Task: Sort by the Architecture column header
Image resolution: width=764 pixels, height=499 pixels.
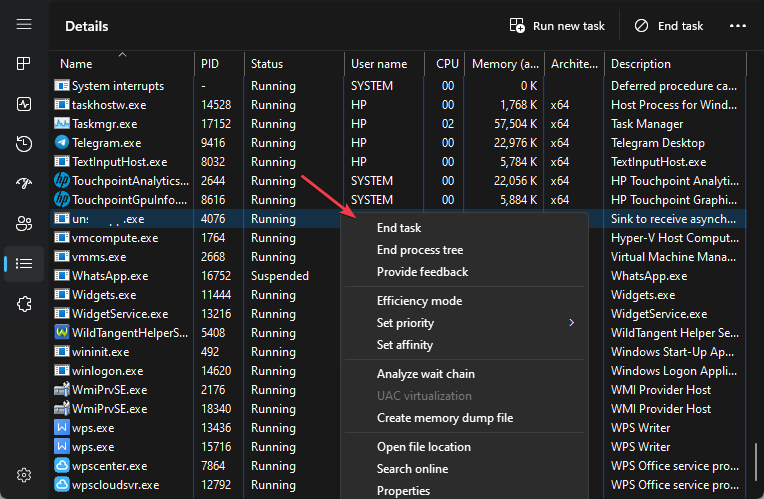Action: [574, 64]
